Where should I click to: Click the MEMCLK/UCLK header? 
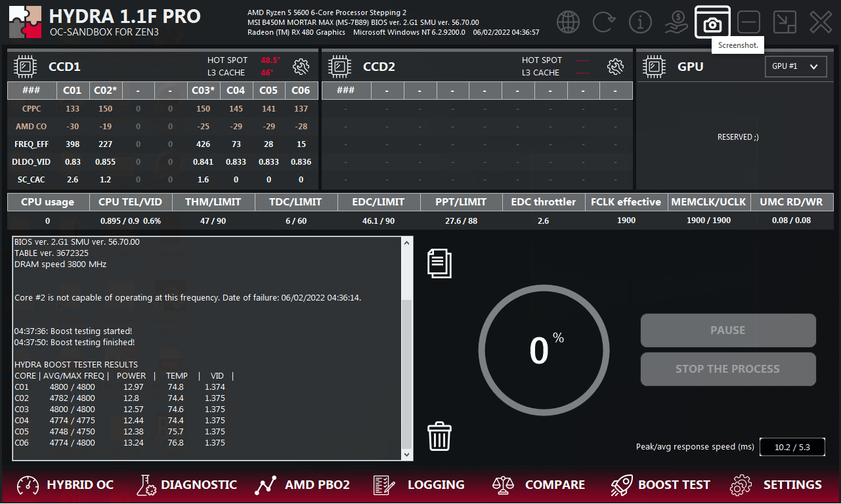tap(709, 202)
